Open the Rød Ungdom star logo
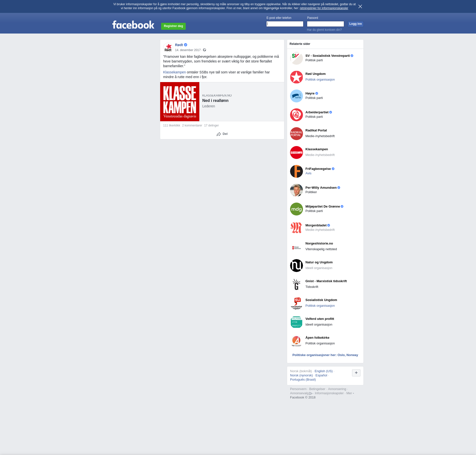 297,77
